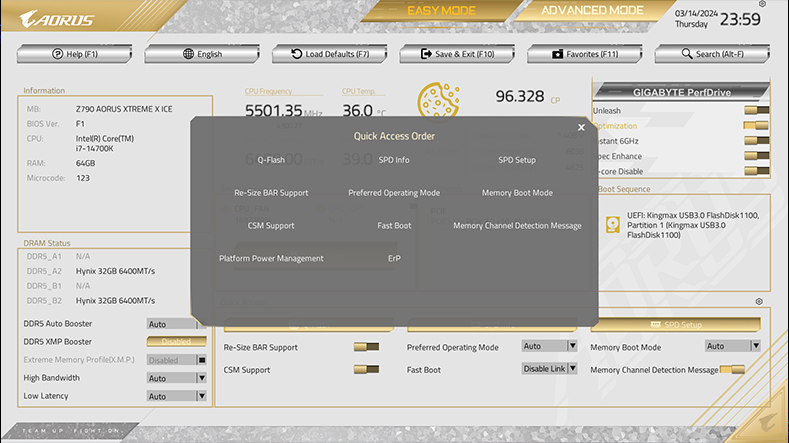This screenshot has height=443, width=789.
Task: Toggle the Instant 6GHz switch
Action: click(x=756, y=140)
